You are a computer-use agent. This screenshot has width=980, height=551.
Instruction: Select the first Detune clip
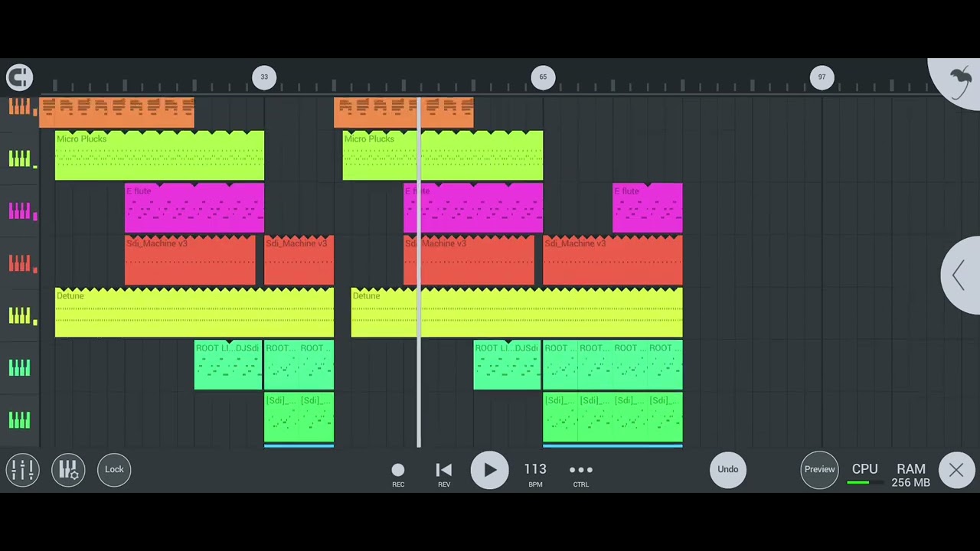pyautogui.click(x=194, y=312)
